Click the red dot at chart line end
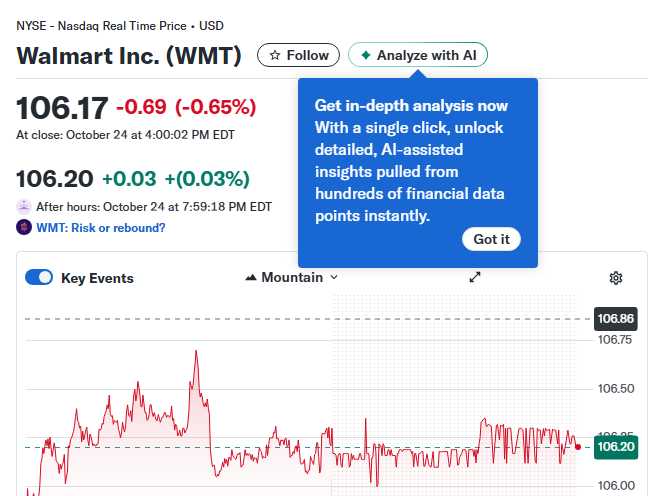 point(577,447)
